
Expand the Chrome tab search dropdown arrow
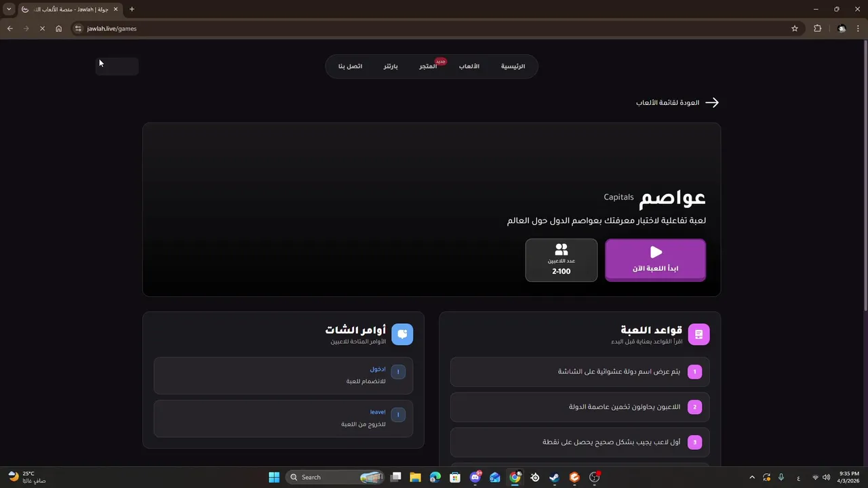(9, 9)
